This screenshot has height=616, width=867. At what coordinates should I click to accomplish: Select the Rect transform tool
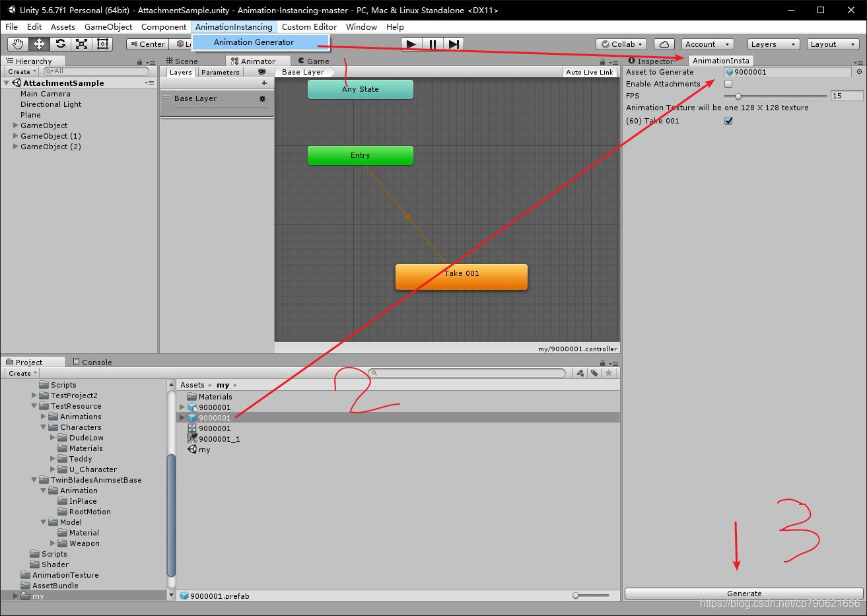click(x=102, y=44)
